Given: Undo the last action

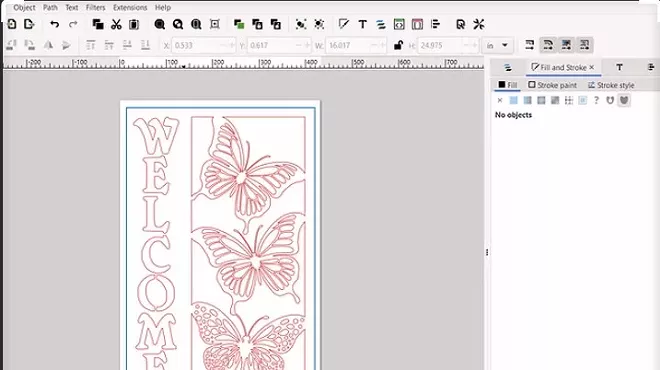Looking at the screenshot, I should [x=54, y=24].
